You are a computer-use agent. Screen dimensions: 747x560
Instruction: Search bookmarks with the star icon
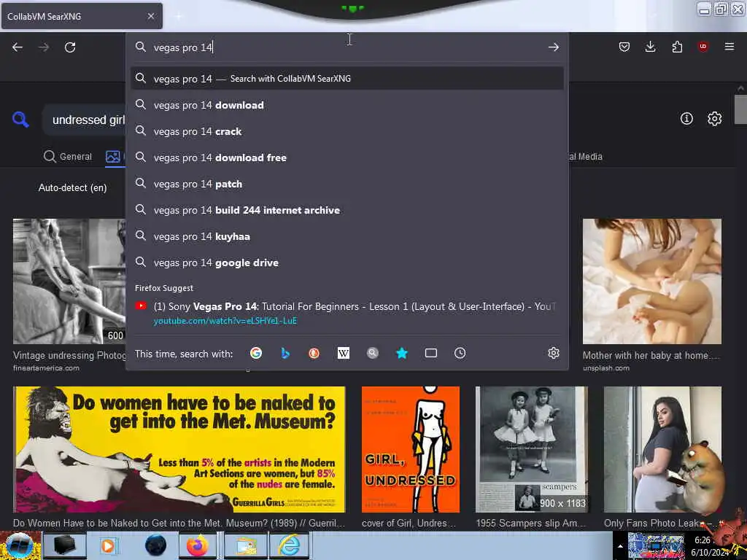tap(402, 353)
